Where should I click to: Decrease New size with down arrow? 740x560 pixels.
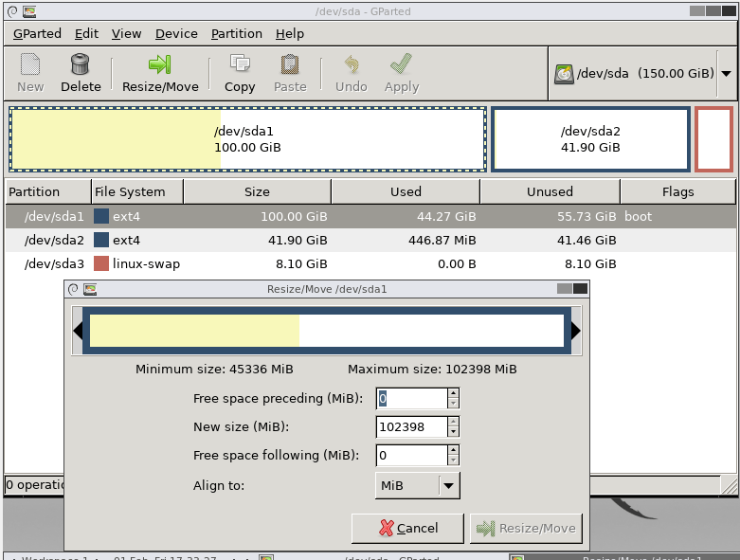point(453,432)
